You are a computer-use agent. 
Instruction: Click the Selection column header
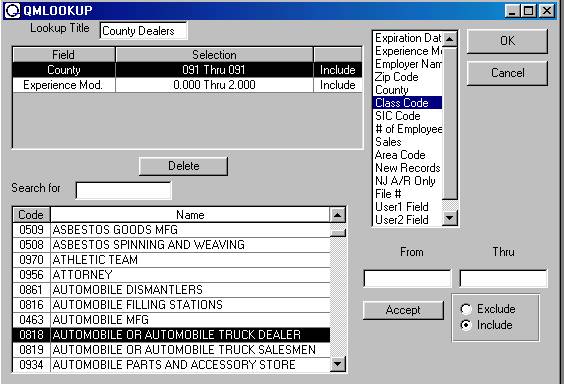coord(214,55)
